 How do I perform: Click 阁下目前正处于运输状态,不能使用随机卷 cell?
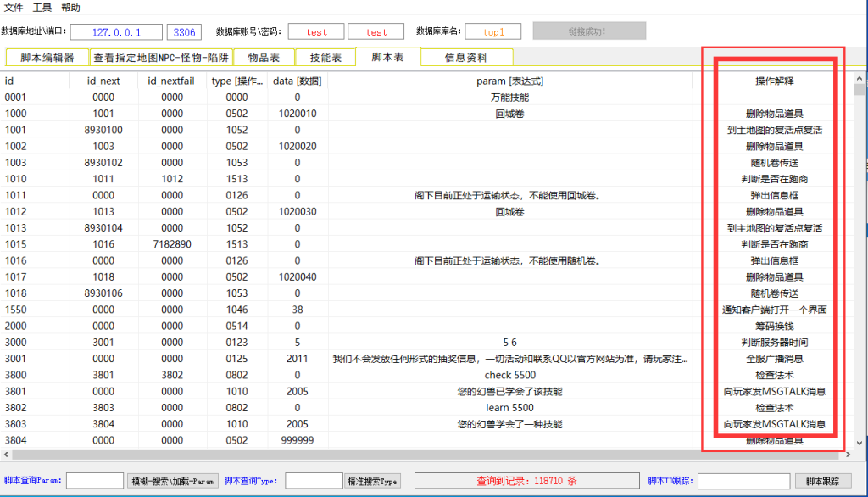tap(508, 261)
